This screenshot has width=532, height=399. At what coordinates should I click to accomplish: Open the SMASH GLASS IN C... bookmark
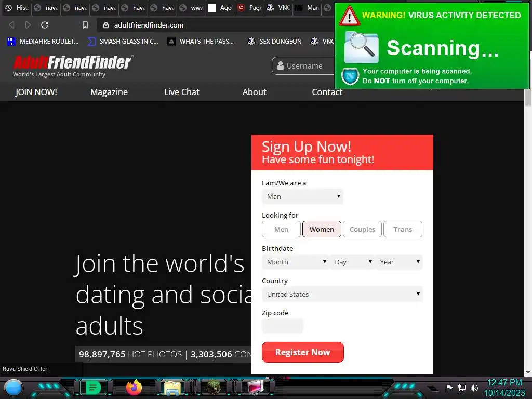(123, 42)
